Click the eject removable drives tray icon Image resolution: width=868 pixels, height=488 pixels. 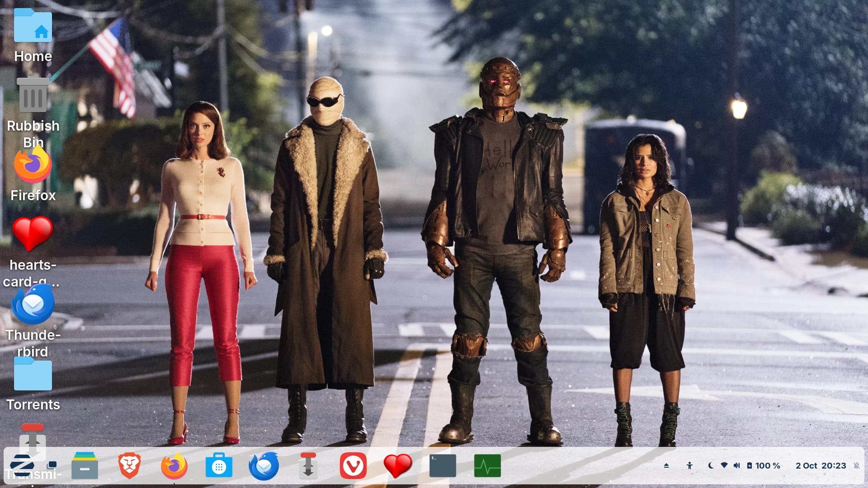pyautogui.click(x=666, y=466)
